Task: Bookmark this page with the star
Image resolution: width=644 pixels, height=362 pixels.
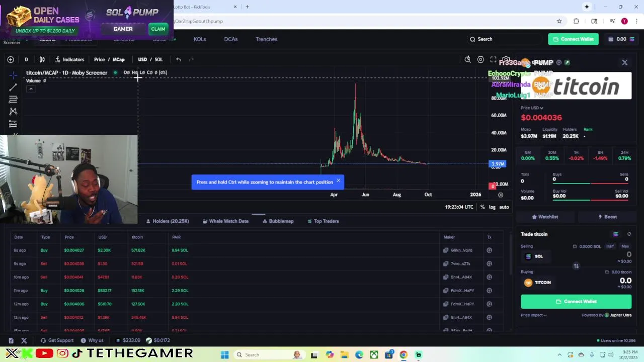Action: point(559,21)
